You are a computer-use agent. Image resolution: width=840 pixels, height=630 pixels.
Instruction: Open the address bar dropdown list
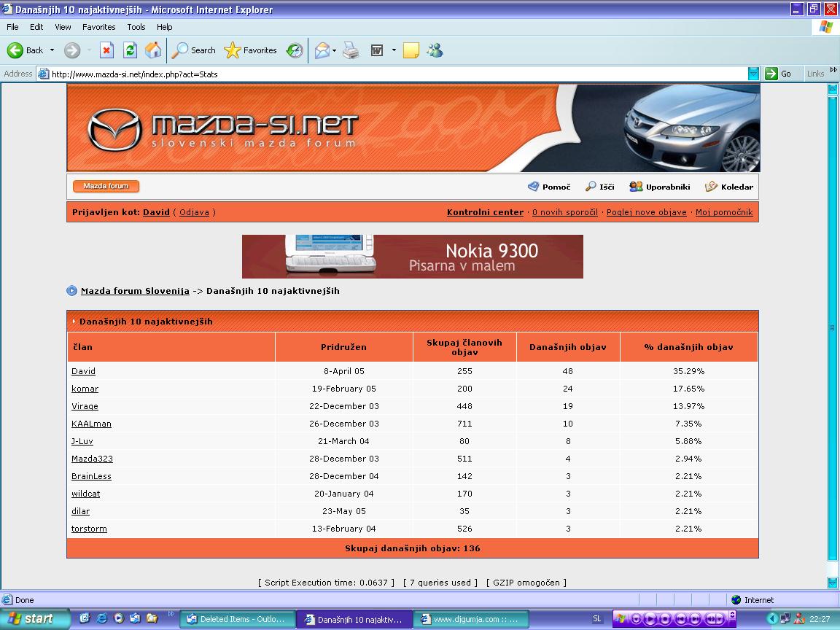pos(753,74)
